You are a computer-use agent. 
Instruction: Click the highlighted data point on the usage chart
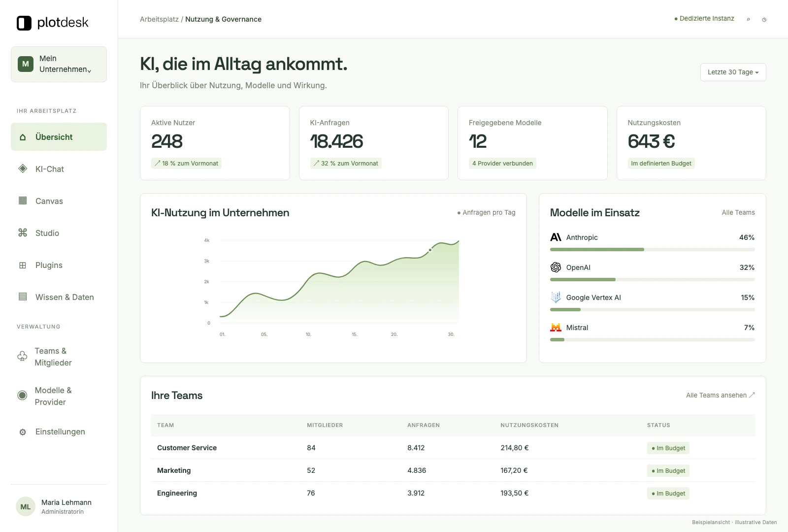(x=430, y=250)
